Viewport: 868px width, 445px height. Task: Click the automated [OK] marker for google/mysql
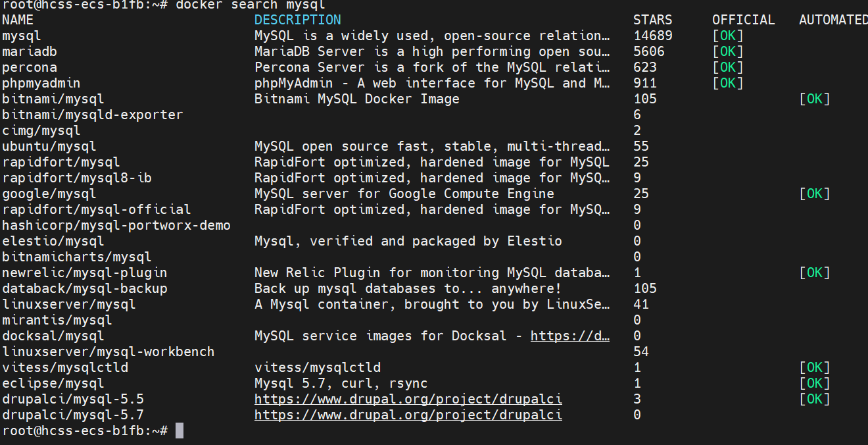tap(815, 194)
